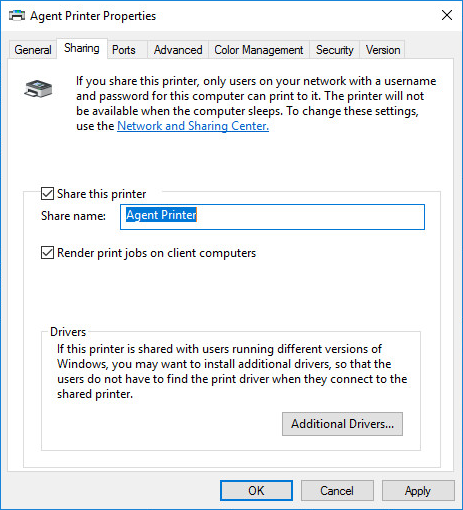
Task: Click the Share name label
Action: point(73,216)
